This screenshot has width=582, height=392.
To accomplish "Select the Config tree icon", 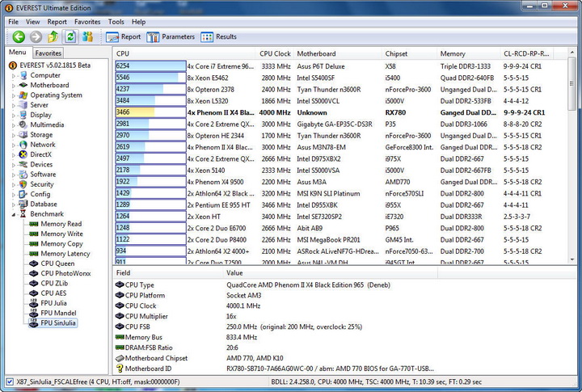I will point(23,194).
